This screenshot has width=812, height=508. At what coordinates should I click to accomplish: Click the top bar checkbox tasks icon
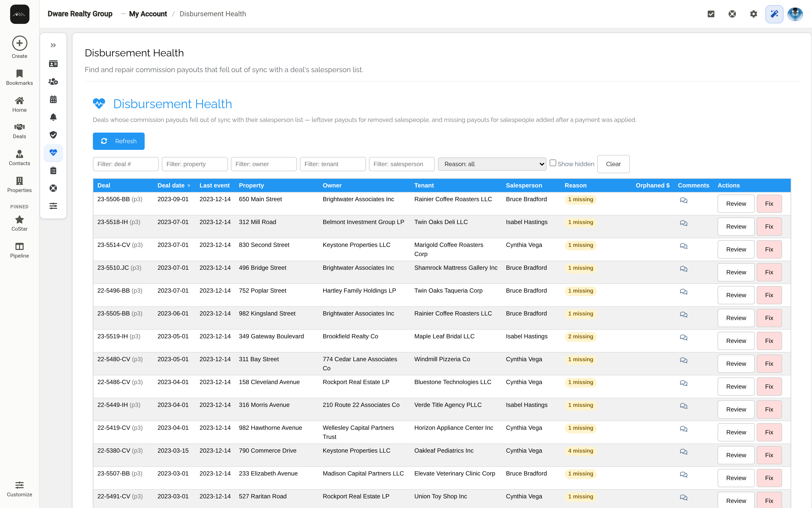point(711,14)
